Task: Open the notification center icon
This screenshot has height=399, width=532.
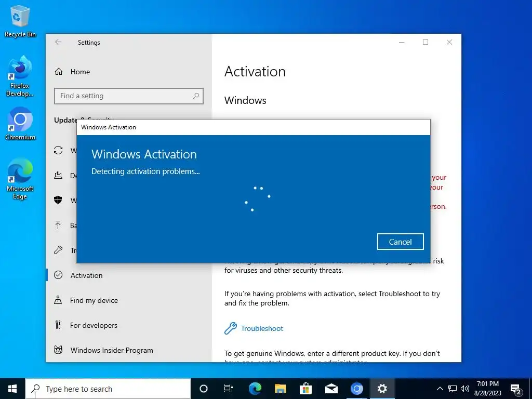Action: tap(516, 389)
